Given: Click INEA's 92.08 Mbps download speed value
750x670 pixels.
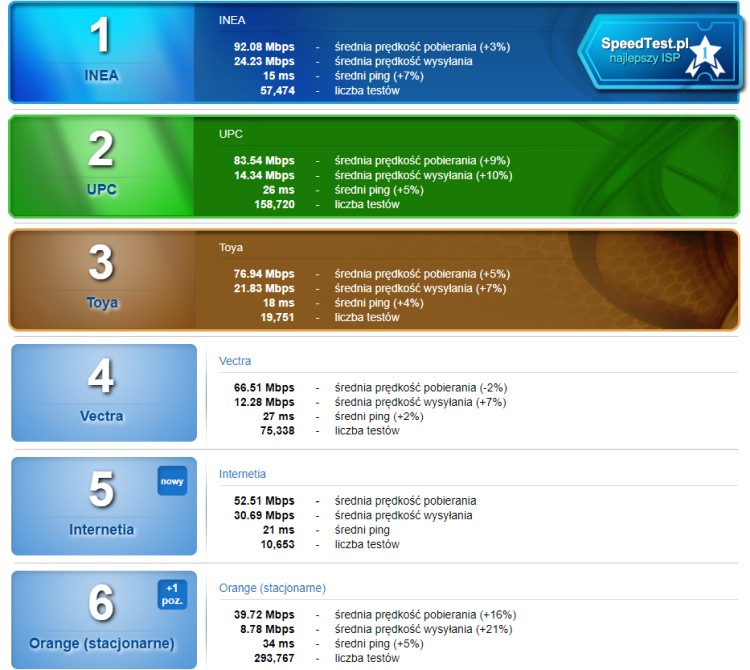Looking at the screenshot, I should (264, 47).
